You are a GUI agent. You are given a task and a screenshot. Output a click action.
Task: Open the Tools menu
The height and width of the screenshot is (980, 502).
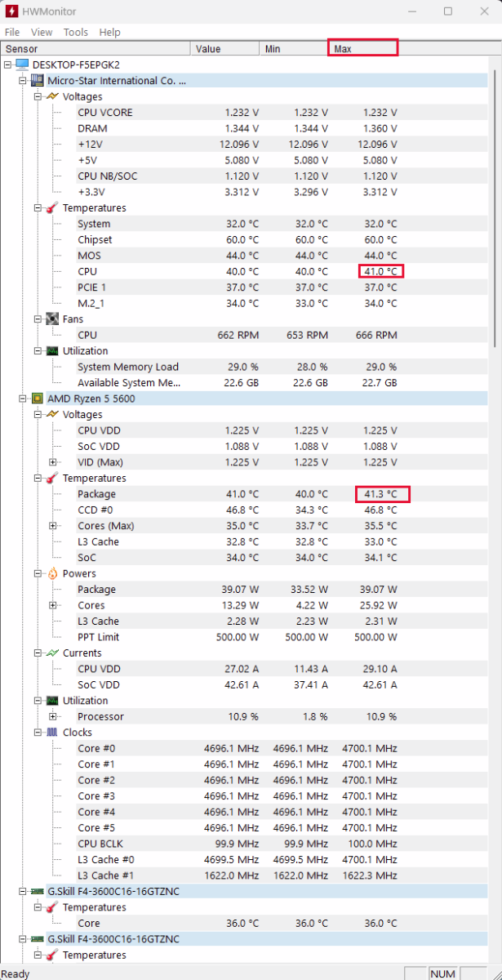(76, 32)
